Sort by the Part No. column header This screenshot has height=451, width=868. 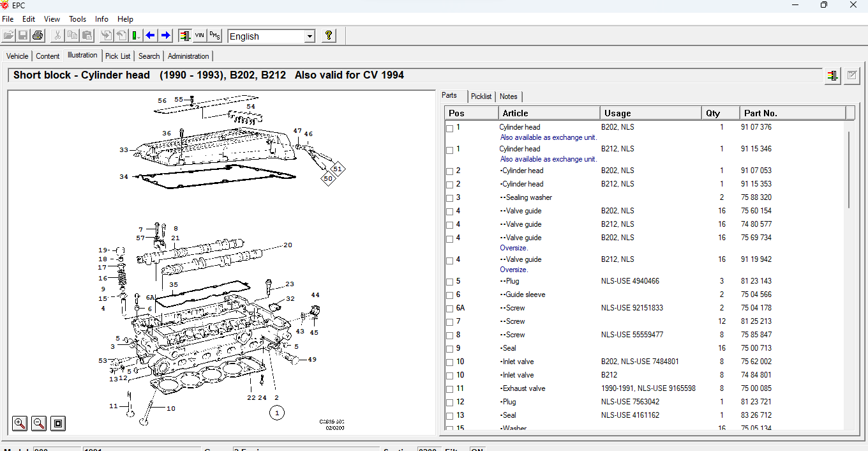793,113
